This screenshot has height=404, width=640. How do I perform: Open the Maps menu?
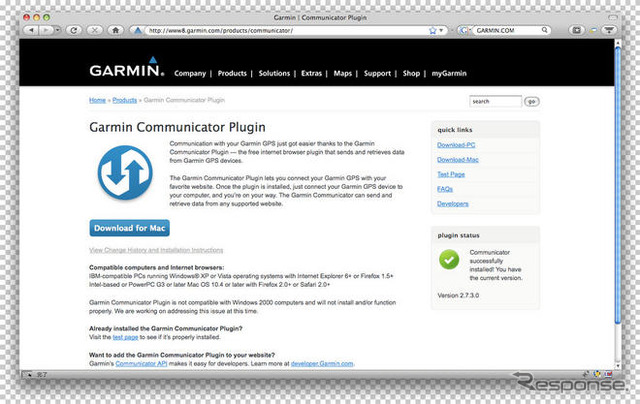click(342, 73)
